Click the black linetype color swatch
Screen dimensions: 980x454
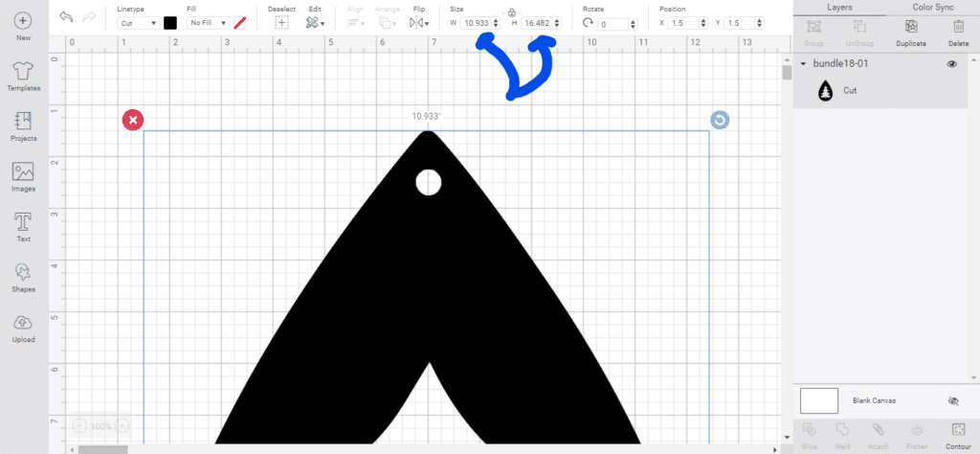point(170,23)
